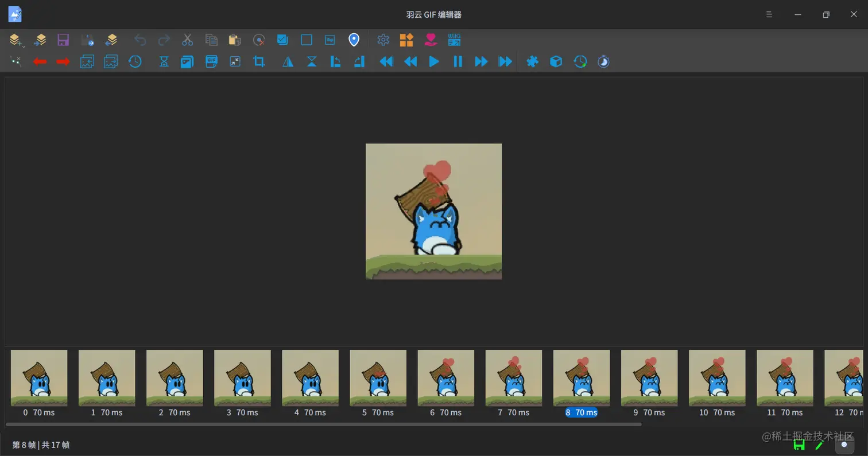Viewport: 868px width, 456px height.
Task: Open the puzzle piece plugins icon
Action: pos(533,61)
